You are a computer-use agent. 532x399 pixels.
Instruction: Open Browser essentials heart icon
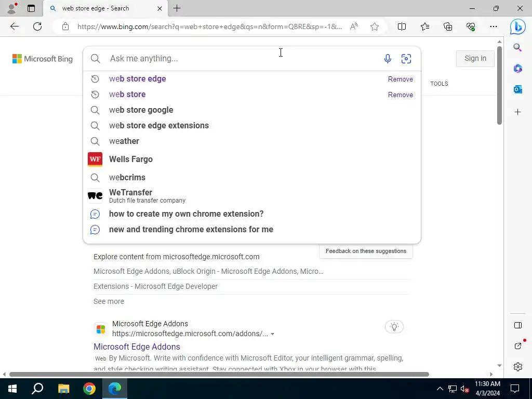point(471,26)
